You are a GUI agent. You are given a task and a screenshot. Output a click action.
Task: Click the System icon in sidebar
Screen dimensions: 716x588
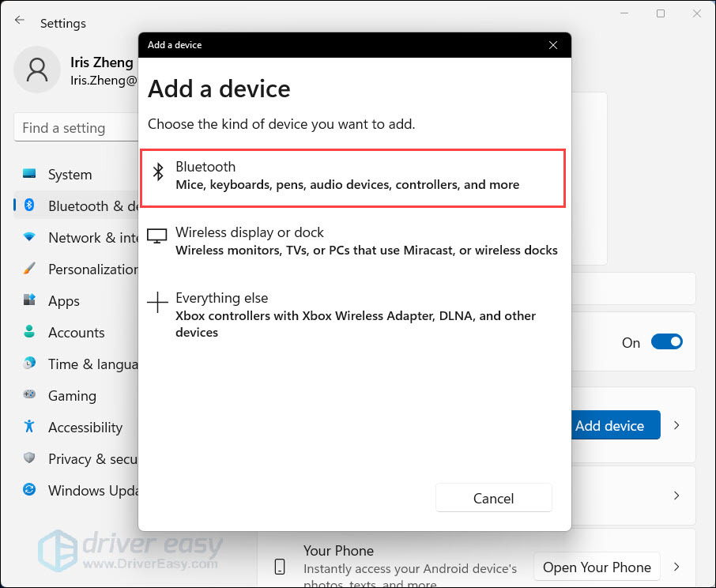(30, 174)
